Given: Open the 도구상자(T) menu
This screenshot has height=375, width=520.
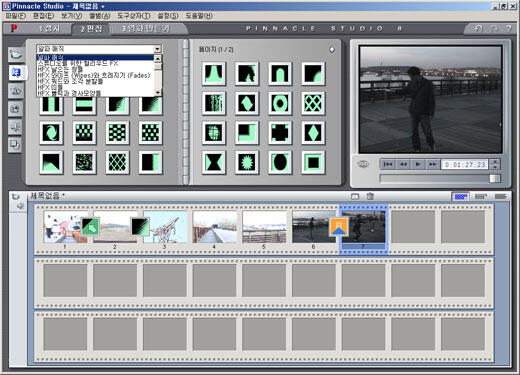Looking at the screenshot, I should pyautogui.click(x=134, y=16).
